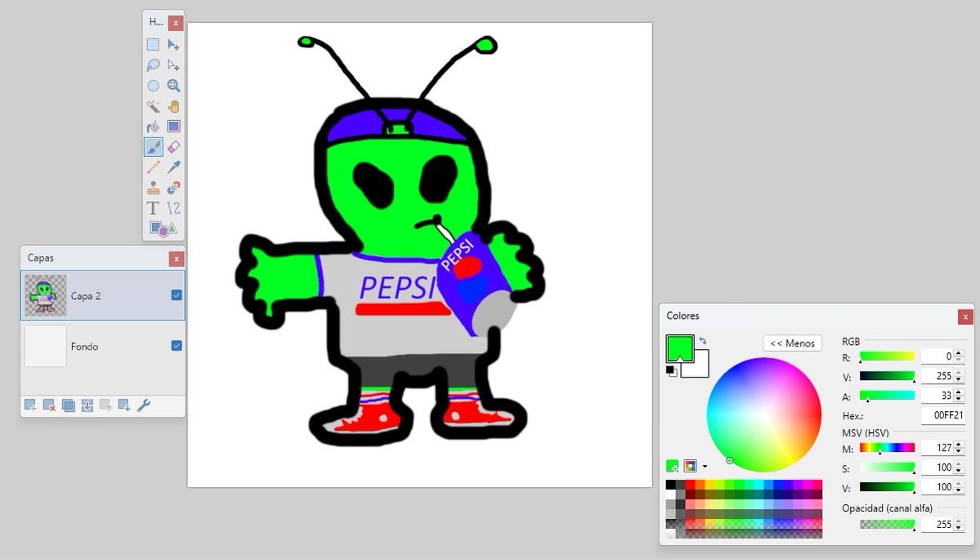
Task: Close the Colores panel
Action: [x=965, y=317]
